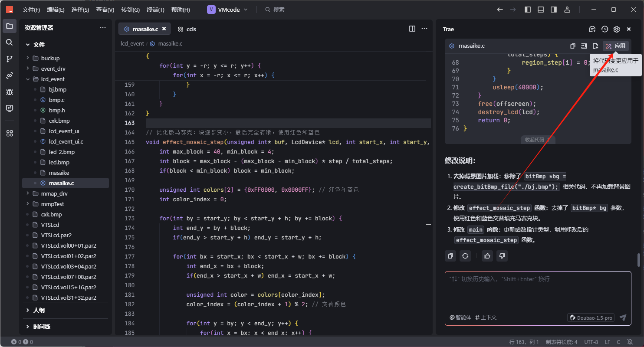The width and height of the screenshot is (644, 347).
Task: Give thumbs down to response
Action: coord(502,256)
